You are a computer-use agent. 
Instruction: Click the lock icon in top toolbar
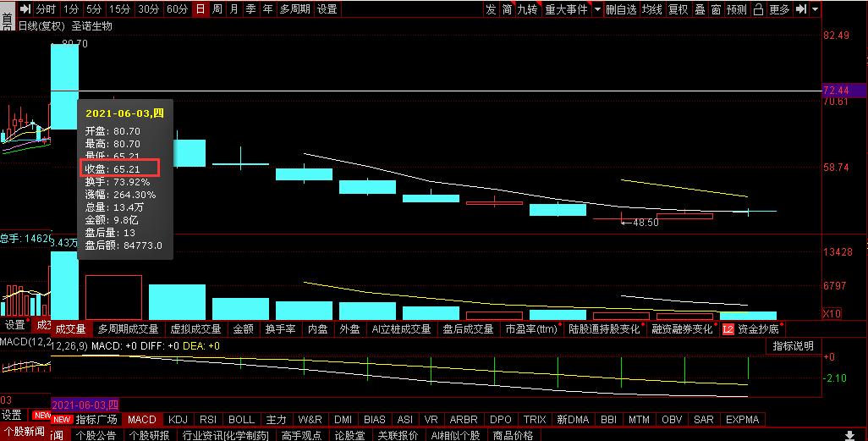click(758, 8)
